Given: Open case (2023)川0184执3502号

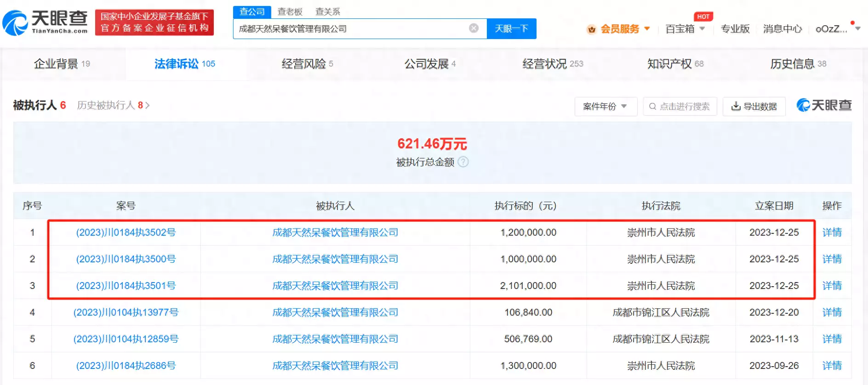Looking at the screenshot, I should [x=126, y=232].
